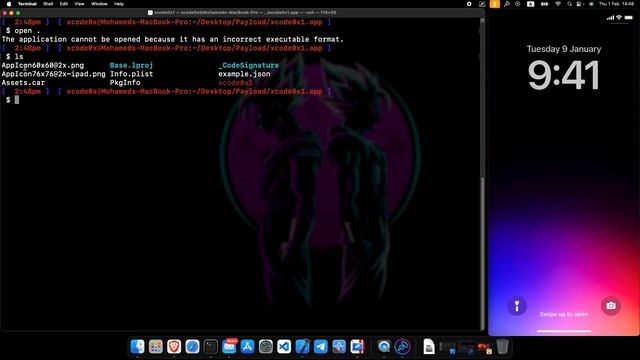Image resolution: width=640 pixels, height=360 pixels.
Task: Tap the flashlight button on iPhone lock screen
Action: click(x=517, y=306)
